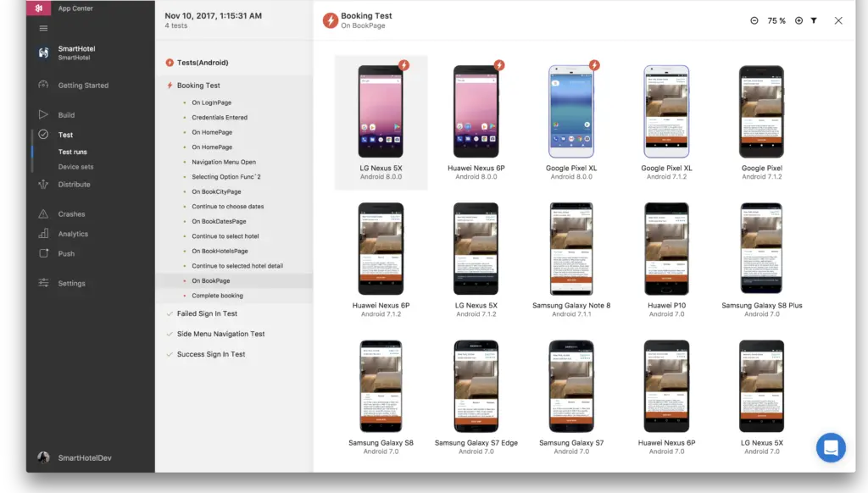Click failure badge on Huawei Nexus 6P 8.0.0
Viewport: 868px width, 493px height.
point(499,64)
